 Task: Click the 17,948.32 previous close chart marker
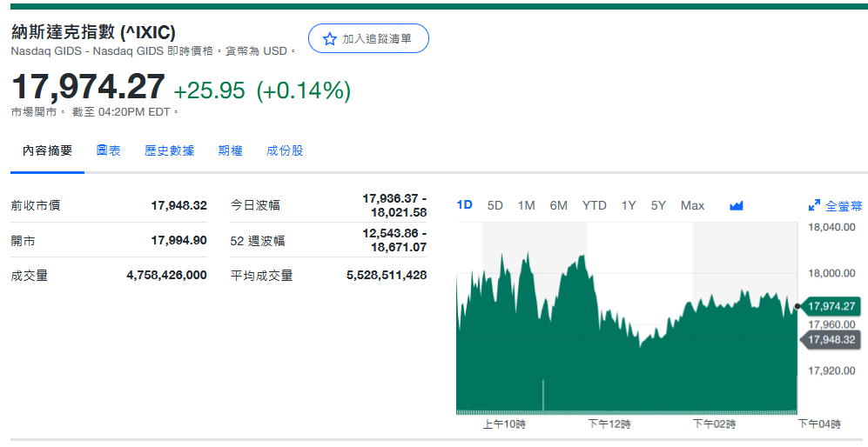click(x=831, y=339)
